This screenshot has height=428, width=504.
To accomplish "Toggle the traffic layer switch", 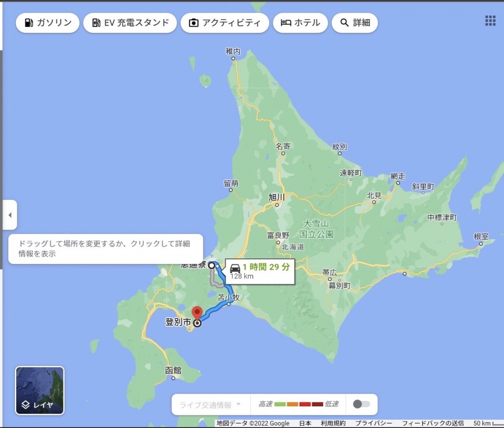I will [361, 404].
